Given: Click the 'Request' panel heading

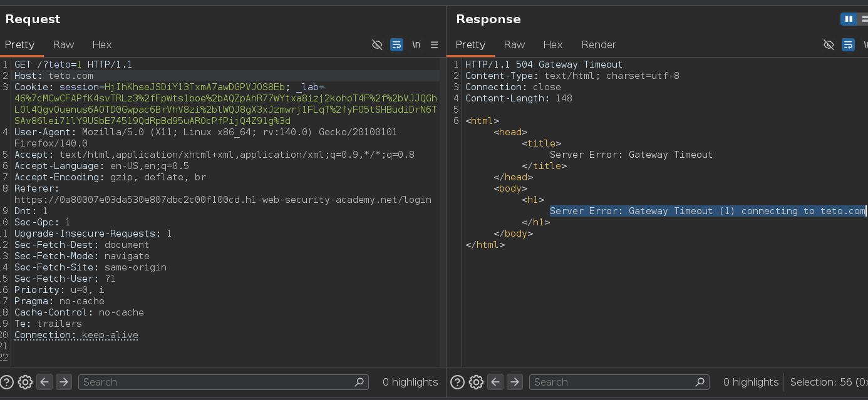Looking at the screenshot, I should coord(33,19).
